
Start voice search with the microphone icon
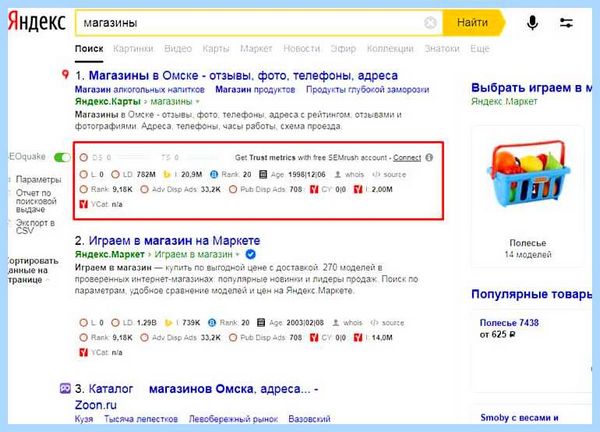532,23
